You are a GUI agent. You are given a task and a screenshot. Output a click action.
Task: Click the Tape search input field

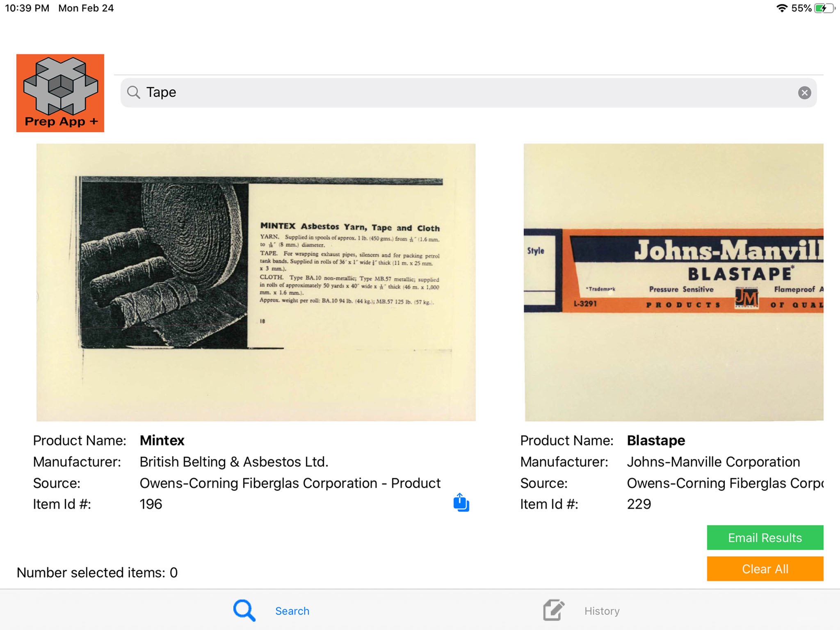[468, 93]
